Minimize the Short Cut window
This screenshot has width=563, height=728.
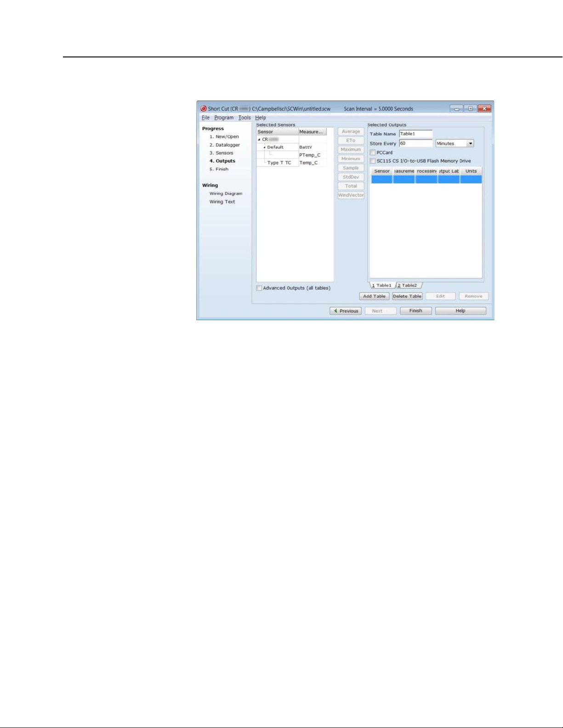pos(456,109)
